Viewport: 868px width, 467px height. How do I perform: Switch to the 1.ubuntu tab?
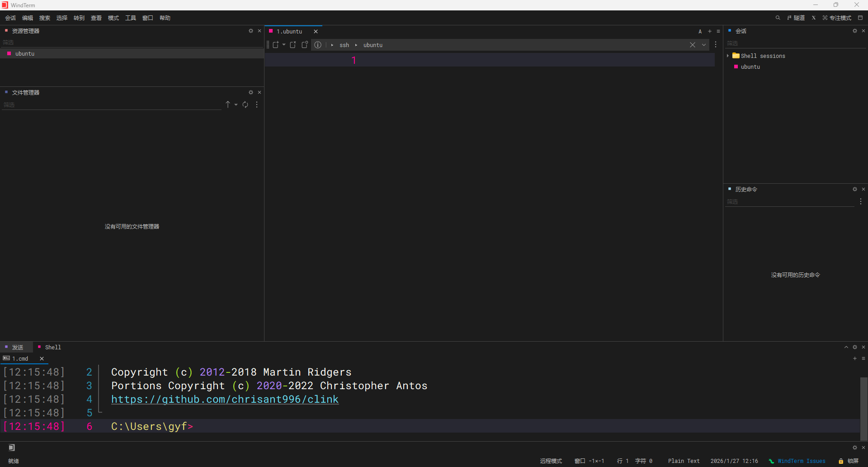coord(289,31)
